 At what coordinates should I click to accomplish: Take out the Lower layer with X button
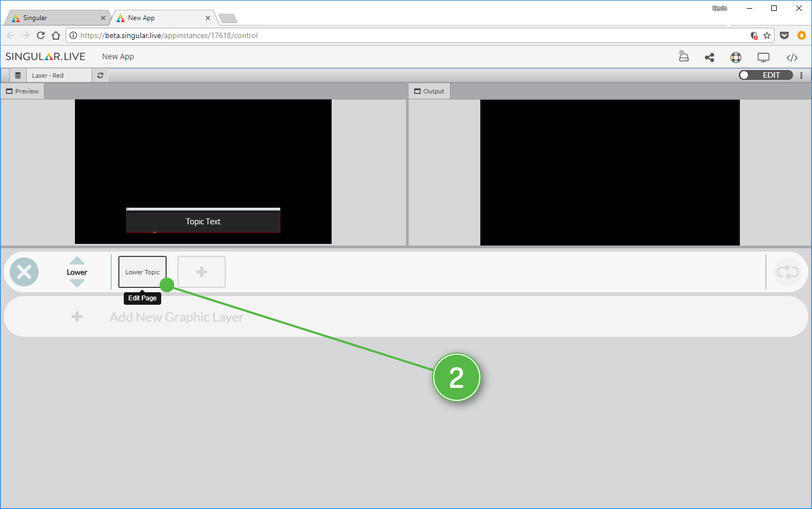tap(24, 272)
